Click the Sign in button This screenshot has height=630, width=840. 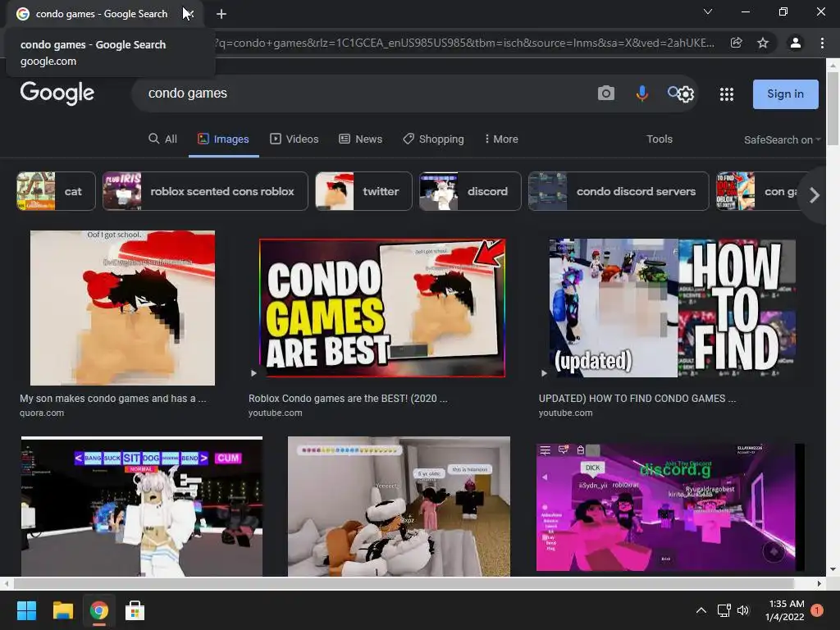pyautogui.click(x=785, y=94)
